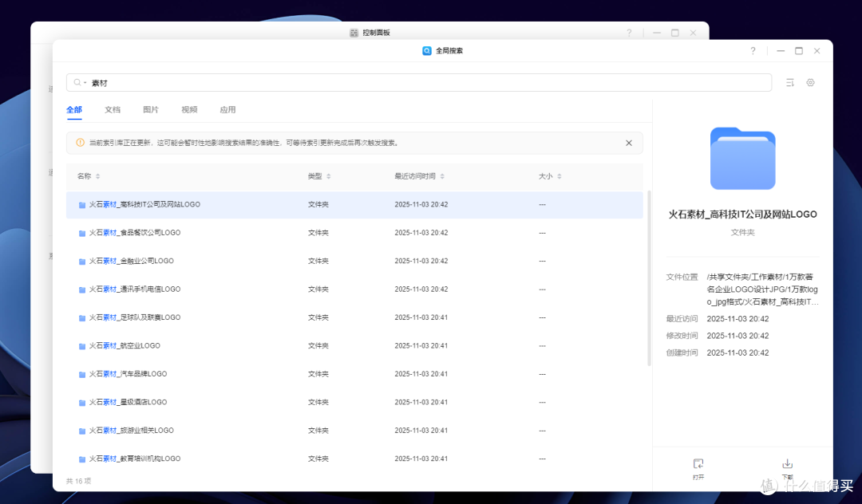Select row 火石素材_旅游业相关LOGO
Viewport: 862px width, 504px height.
click(354, 431)
